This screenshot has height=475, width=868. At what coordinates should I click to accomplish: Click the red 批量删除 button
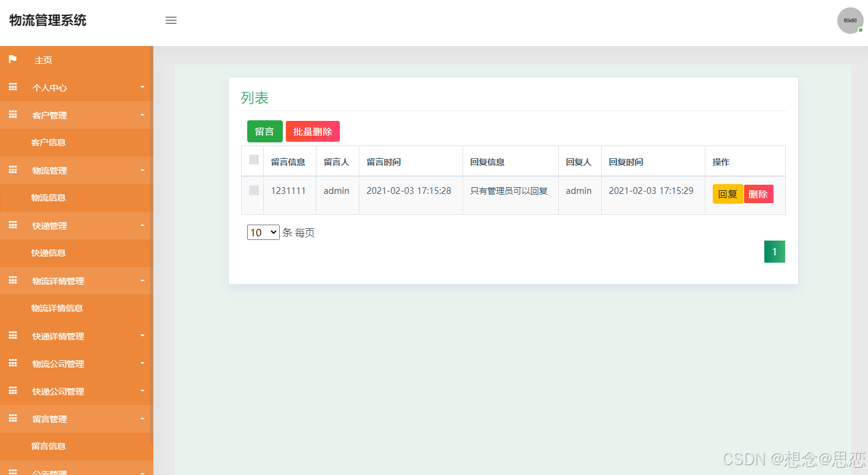click(313, 131)
